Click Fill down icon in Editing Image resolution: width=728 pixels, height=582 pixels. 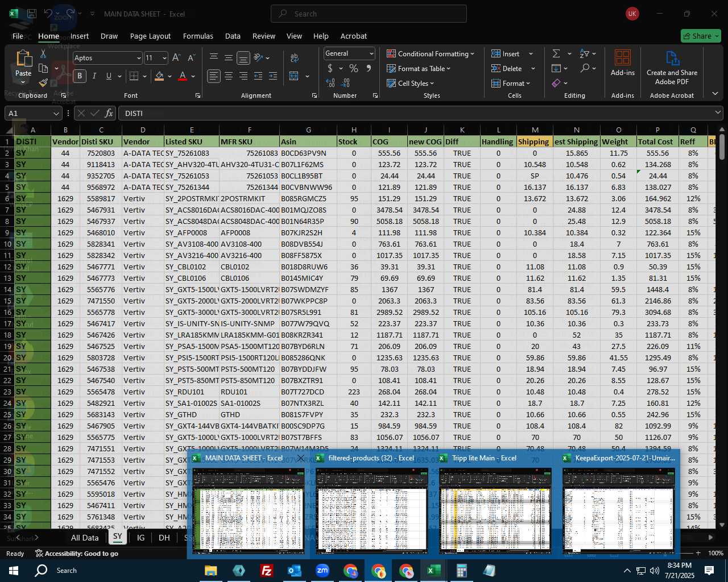click(x=556, y=68)
